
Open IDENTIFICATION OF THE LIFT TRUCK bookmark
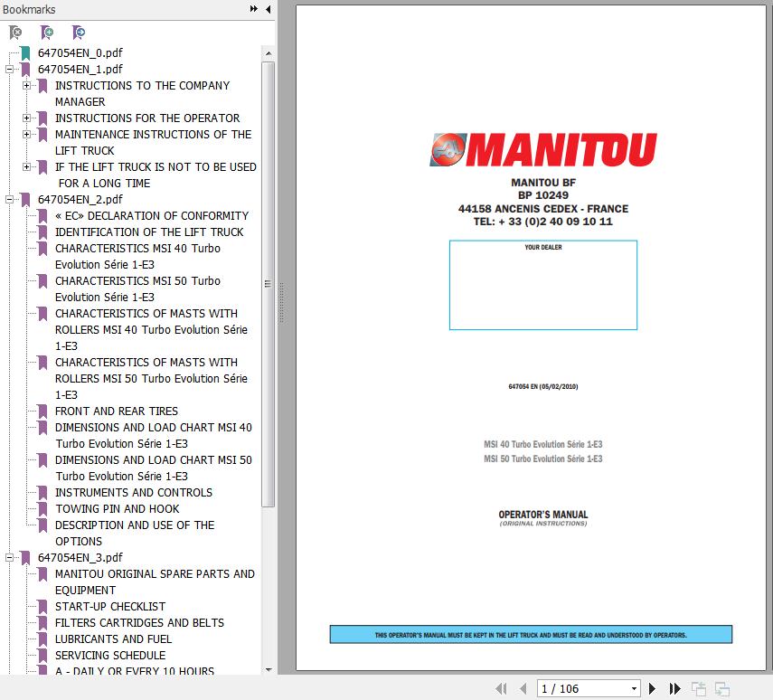(x=149, y=232)
